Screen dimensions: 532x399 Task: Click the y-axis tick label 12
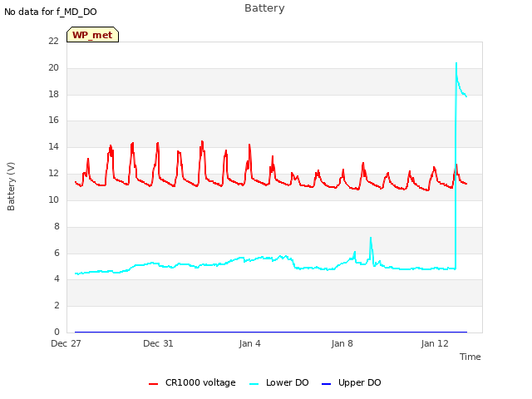(53, 173)
